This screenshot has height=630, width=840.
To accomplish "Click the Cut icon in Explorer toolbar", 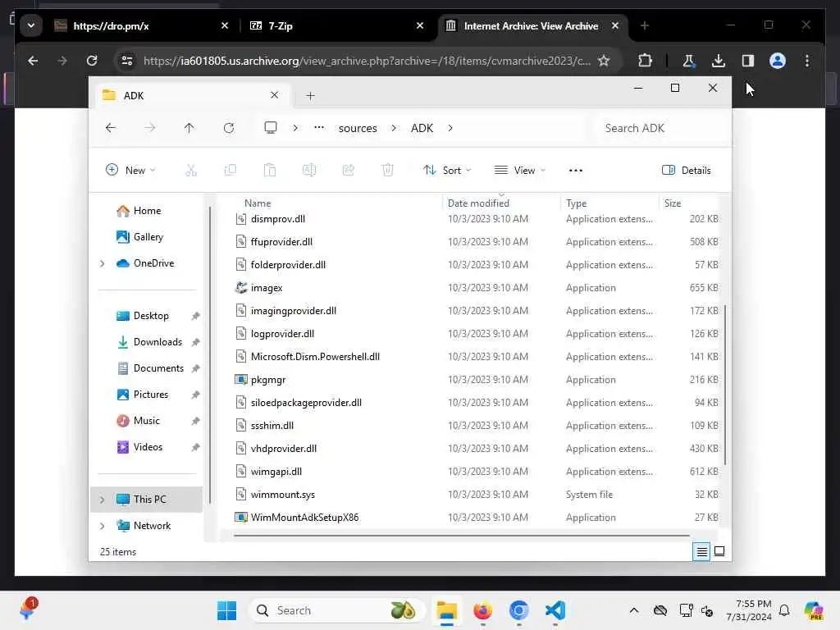I will 190,171.
